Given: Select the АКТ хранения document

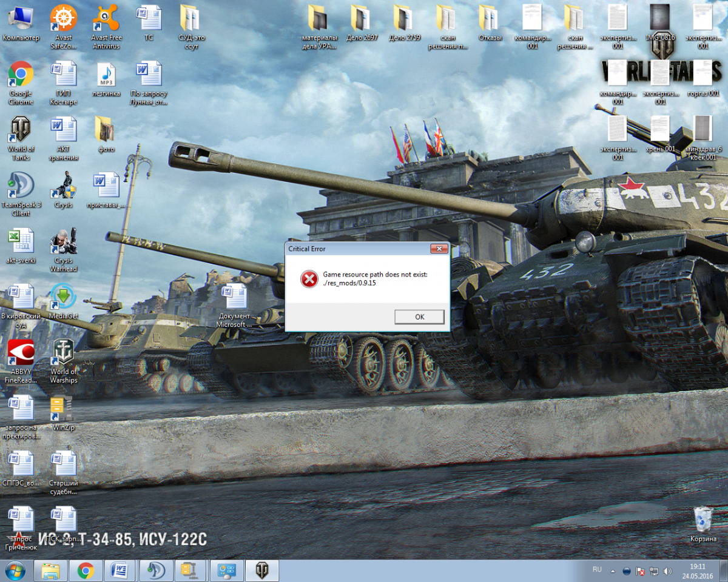Looking at the screenshot, I should click(64, 139).
